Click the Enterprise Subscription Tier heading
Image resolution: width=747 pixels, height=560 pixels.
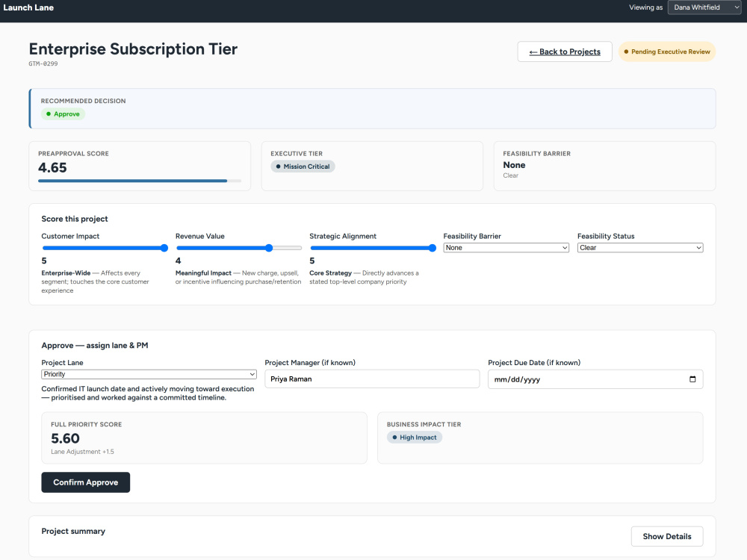tap(133, 49)
